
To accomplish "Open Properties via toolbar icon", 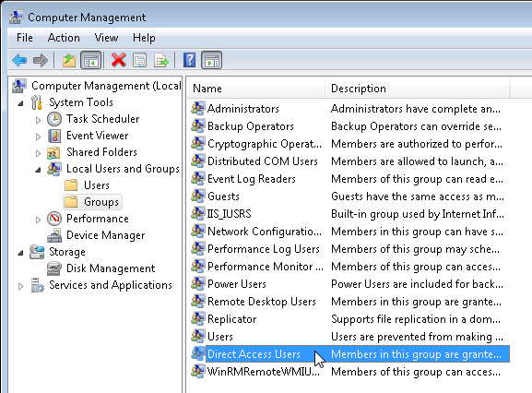I will tap(139, 60).
